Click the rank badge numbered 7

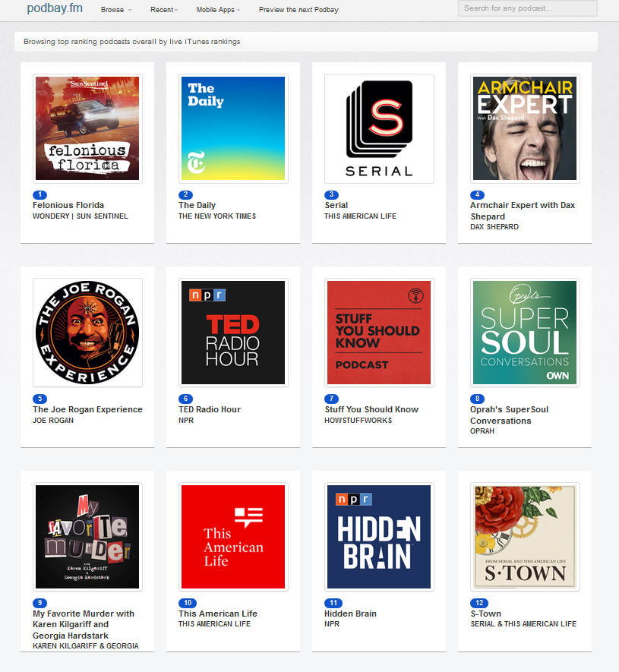pos(331,399)
